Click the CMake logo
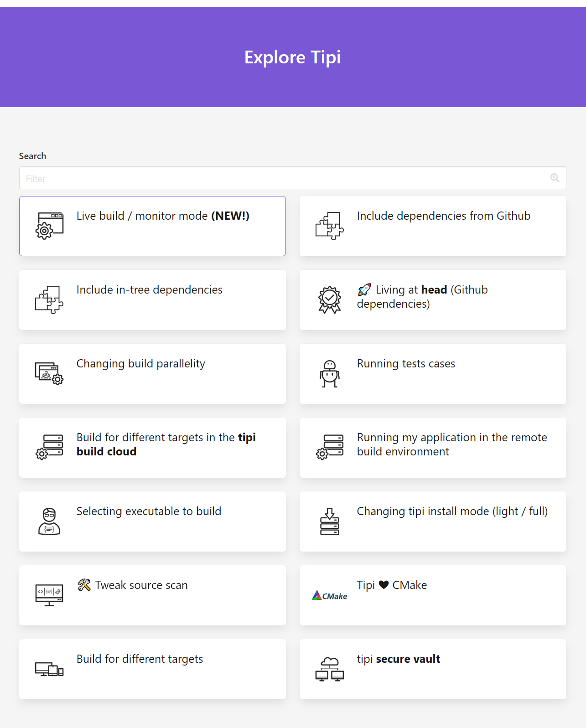Viewport: 586px width, 728px height. pos(329,595)
